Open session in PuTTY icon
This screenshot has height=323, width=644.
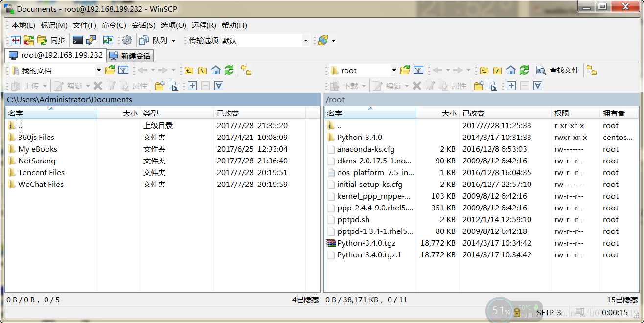91,40
